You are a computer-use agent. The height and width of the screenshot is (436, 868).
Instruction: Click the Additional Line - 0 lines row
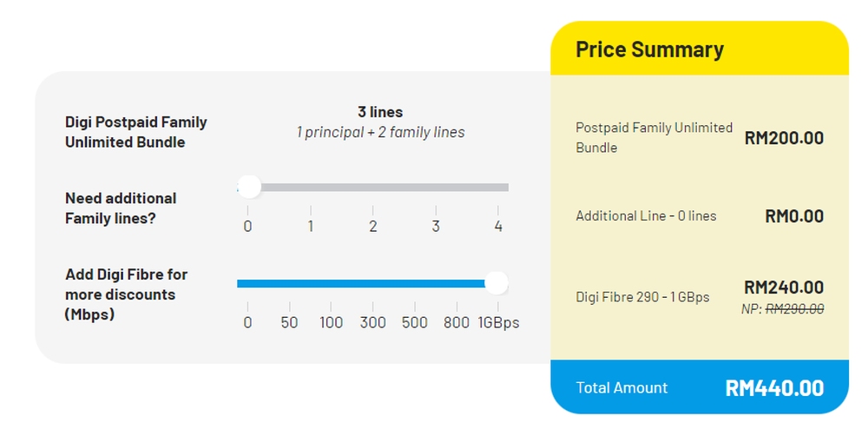(646, 216)
